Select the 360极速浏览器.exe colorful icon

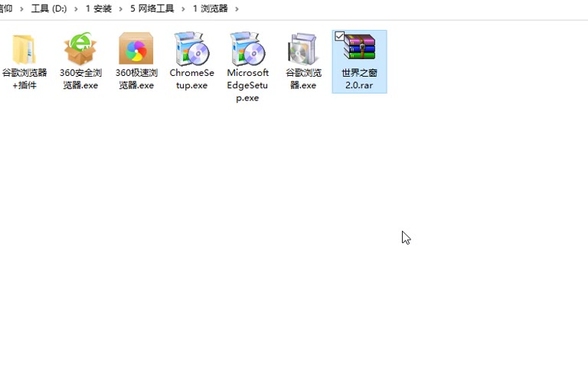(136, 48)
